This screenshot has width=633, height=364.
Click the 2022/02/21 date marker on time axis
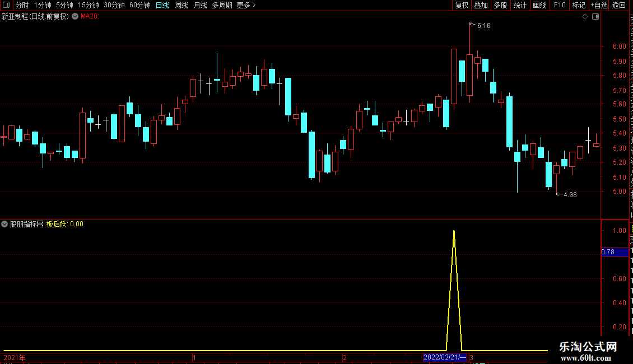click(445, 357)
